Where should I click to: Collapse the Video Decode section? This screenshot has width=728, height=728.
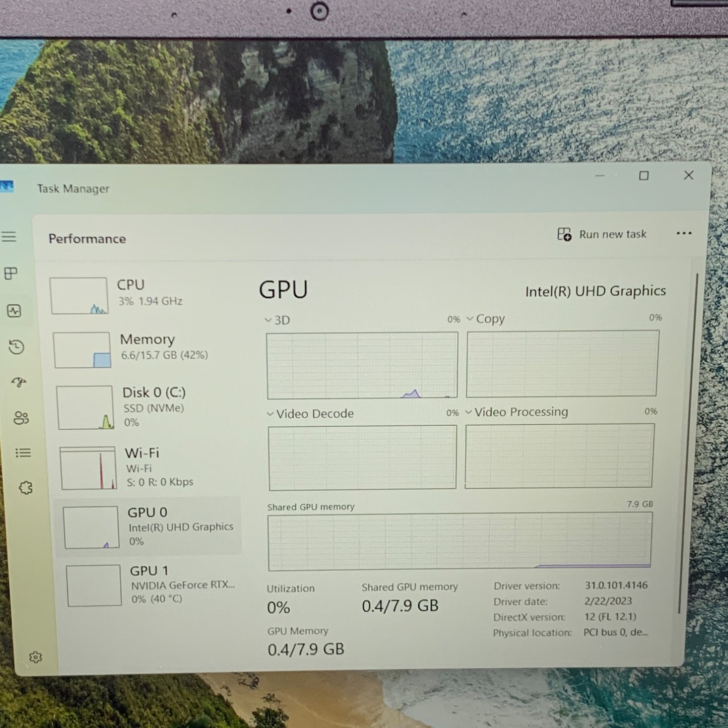pyautogui.click(x=269, y=413)
